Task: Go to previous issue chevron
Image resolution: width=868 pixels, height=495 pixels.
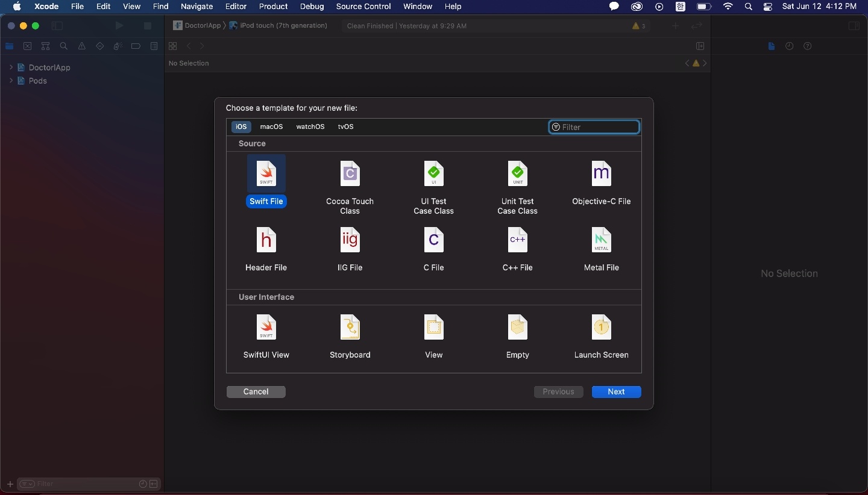Action: pyautogui.click(x=687, y=63)
